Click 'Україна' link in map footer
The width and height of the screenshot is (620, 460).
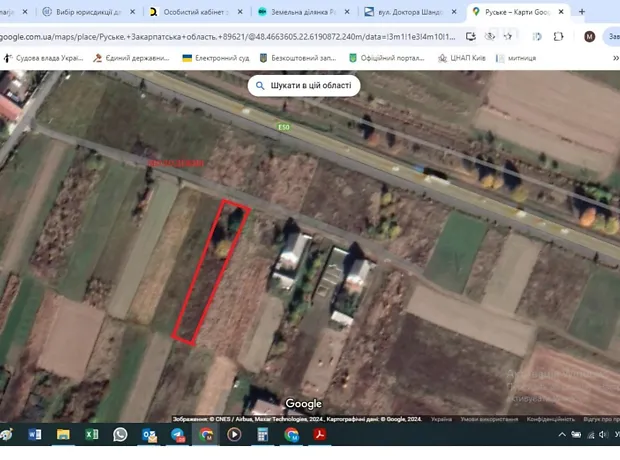pos(441,419)
